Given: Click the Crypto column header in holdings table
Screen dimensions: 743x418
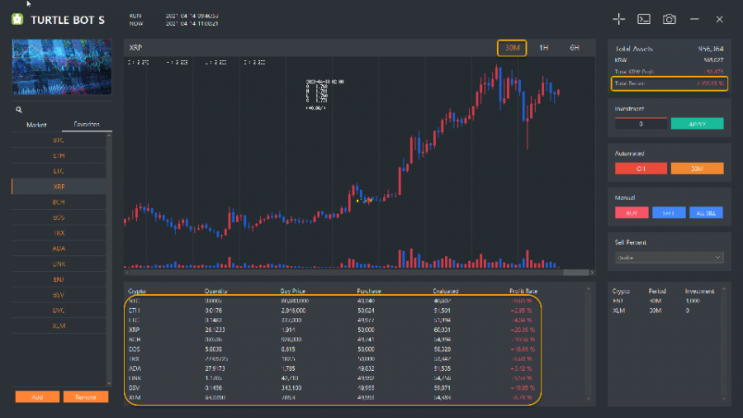Looking at the screenshot, I should [137, 291].
